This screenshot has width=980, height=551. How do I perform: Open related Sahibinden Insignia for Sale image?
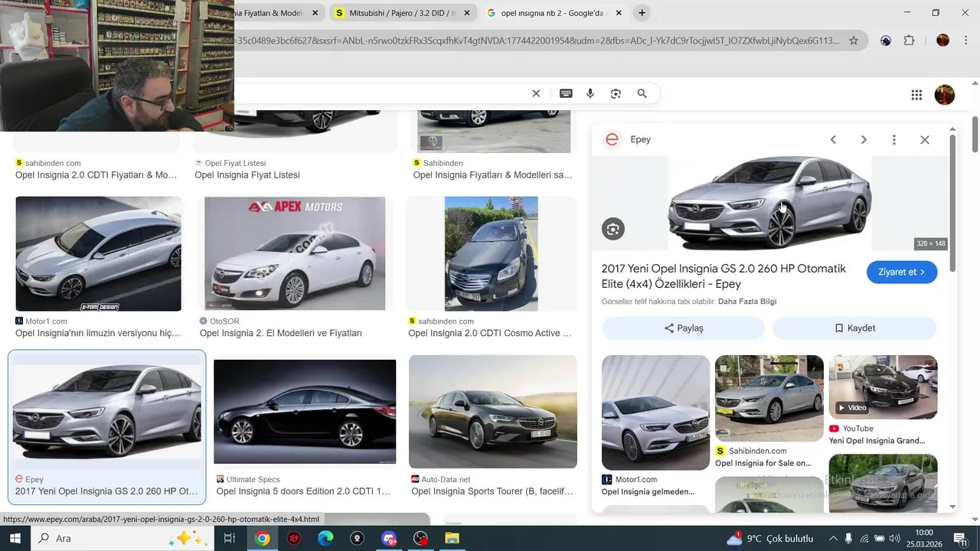[769, 398]
